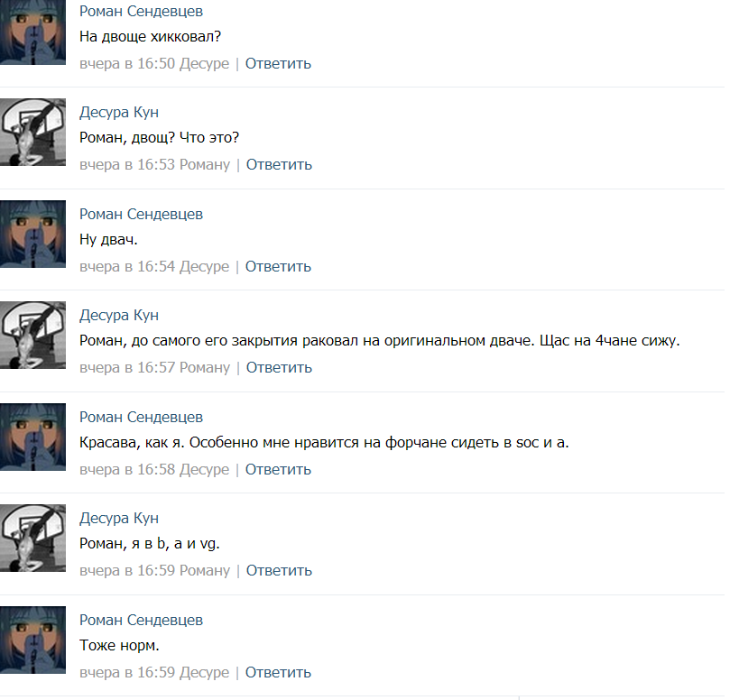Screen dimensions: 739x700
Task: Click Десура Кун avatar on 16:59 comment
Action: (32, 538)
